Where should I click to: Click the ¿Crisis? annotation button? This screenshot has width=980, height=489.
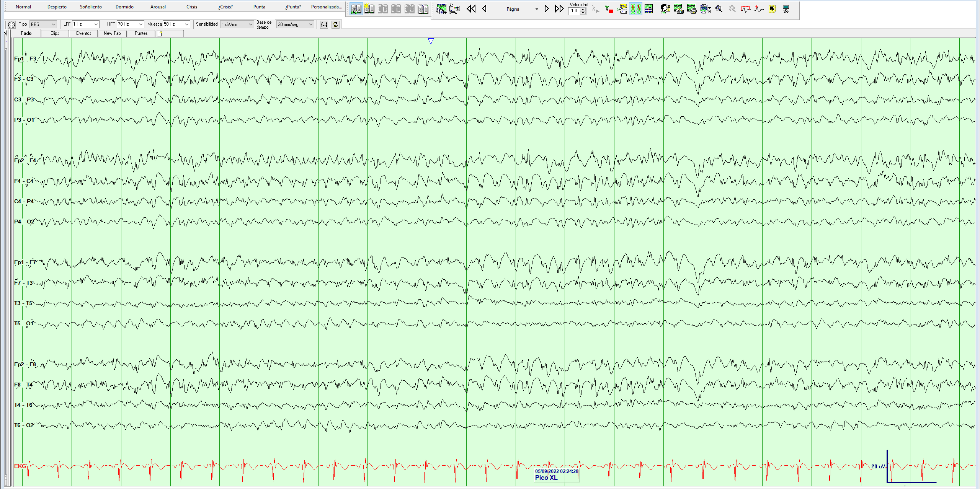[x=225, y=7]
